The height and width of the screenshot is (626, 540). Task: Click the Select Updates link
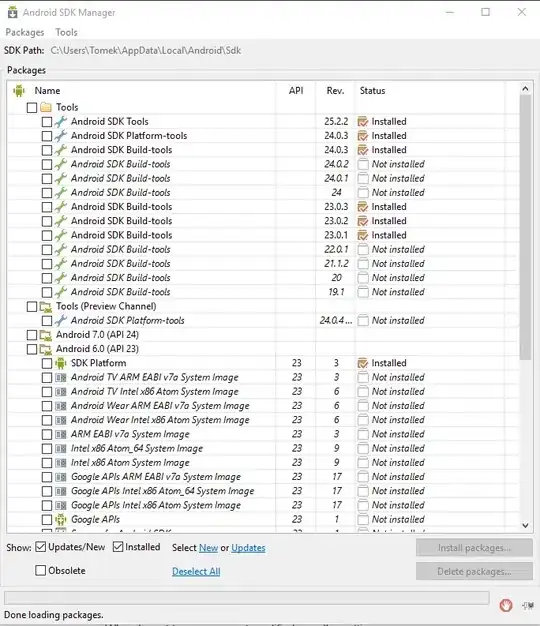(x=248, y=548)
